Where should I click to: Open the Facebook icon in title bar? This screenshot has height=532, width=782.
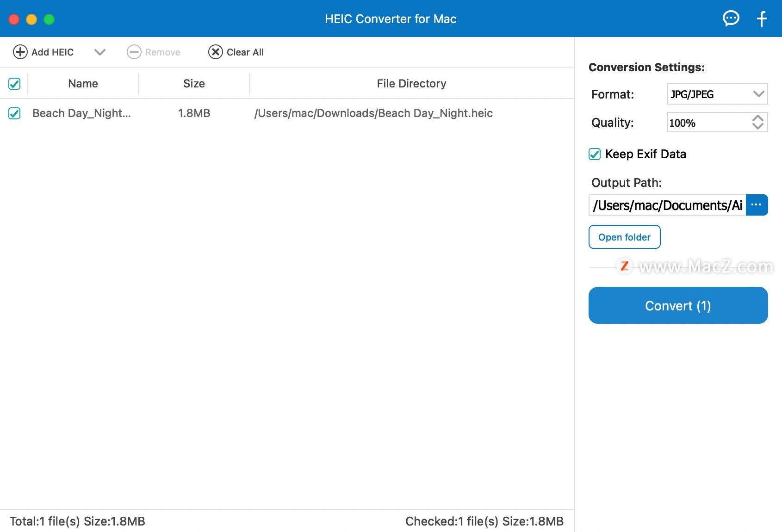[762, 19]
